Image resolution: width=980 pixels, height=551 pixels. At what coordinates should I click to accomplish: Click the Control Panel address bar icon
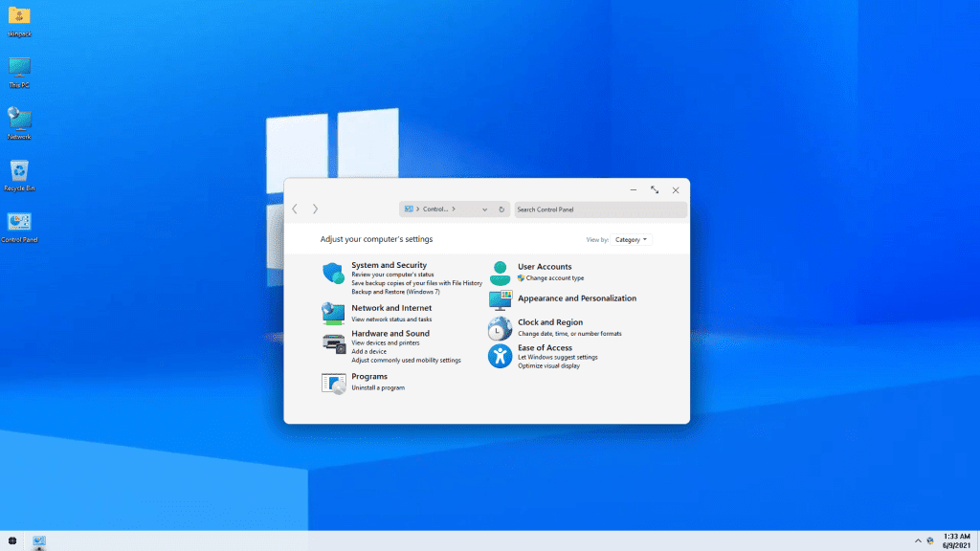(409, 209)
